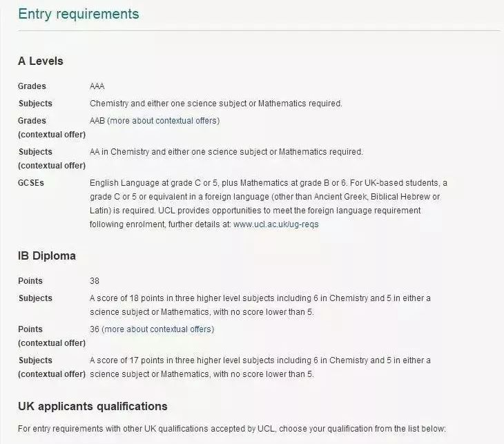Viewport: 504px width, 444px height.
Task: Click the 'score of 17 points' paragraph
Action: click(x=260, y=367)
